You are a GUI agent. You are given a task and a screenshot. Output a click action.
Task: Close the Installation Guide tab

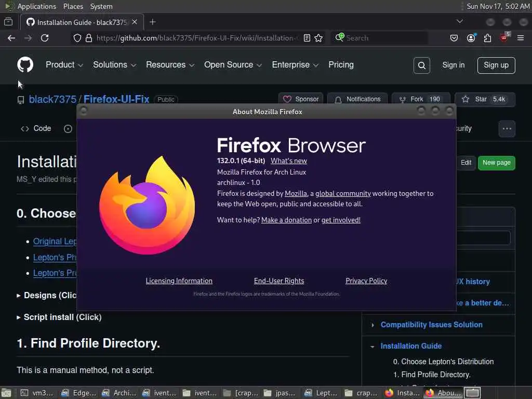pyautogui.click(x=135, y=22)
